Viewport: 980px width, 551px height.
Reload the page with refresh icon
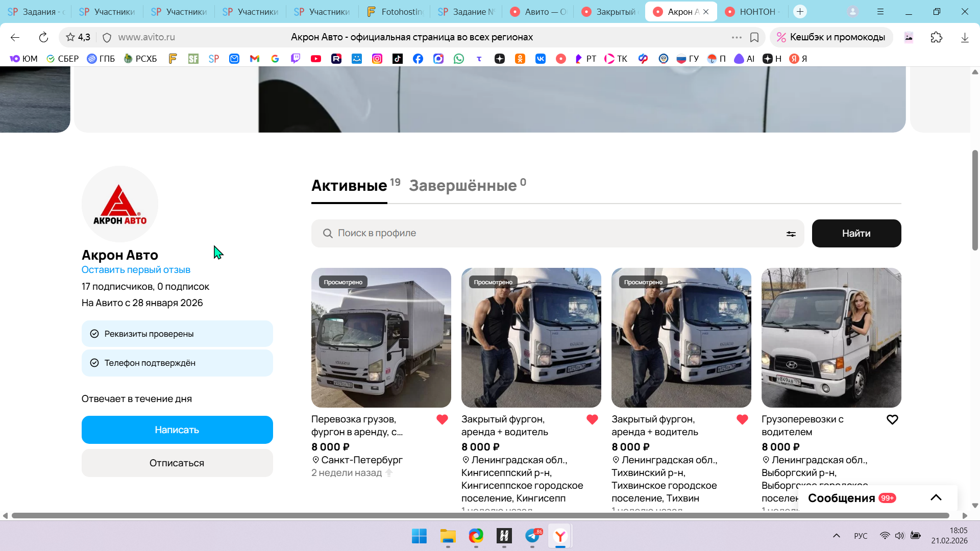coord(43,37)
